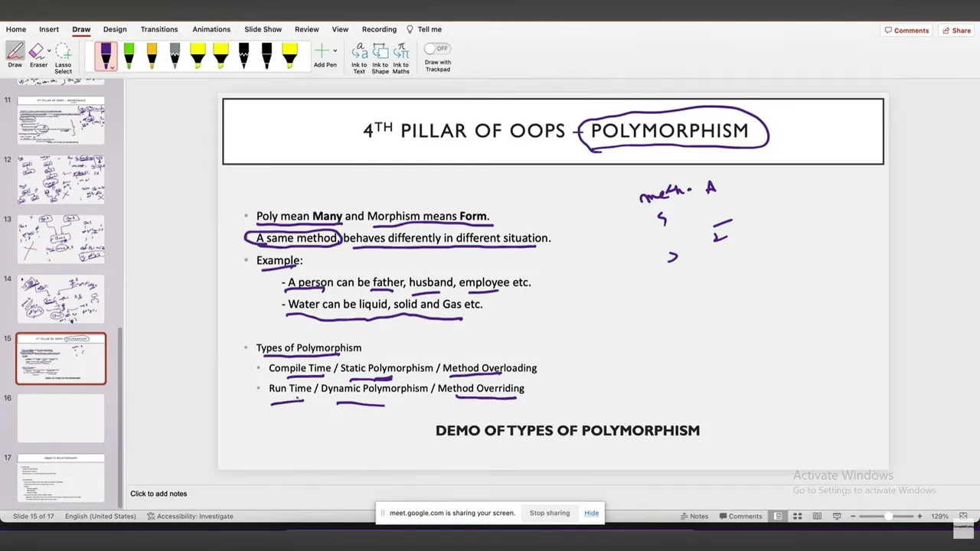This screenshot has height=551, width=980.
Task: Select slide 14 thumbnail
Action: point(61,298)
